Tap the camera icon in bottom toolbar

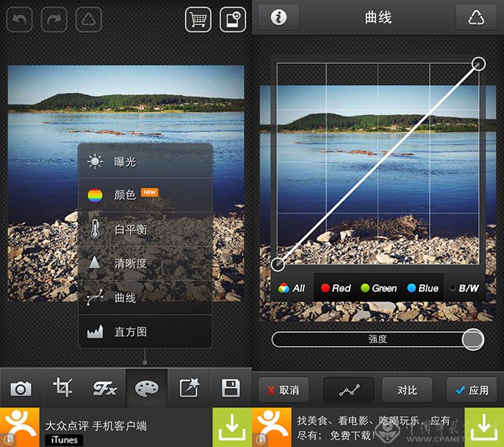coord(20,388)
